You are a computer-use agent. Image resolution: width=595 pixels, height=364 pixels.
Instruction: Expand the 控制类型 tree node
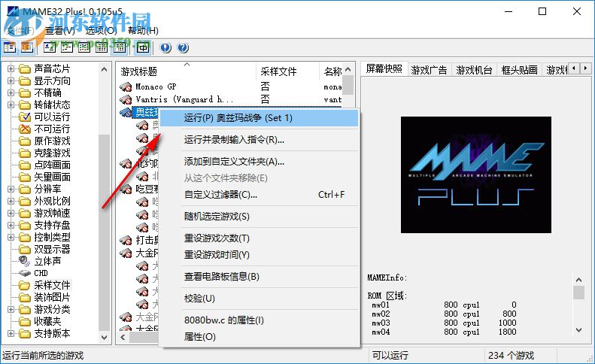point(11,237)
